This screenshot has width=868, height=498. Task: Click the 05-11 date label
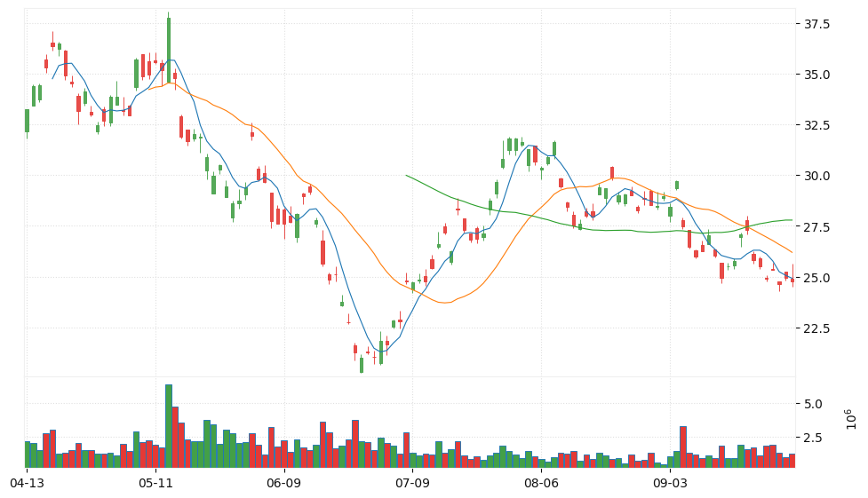click(155, 484)
